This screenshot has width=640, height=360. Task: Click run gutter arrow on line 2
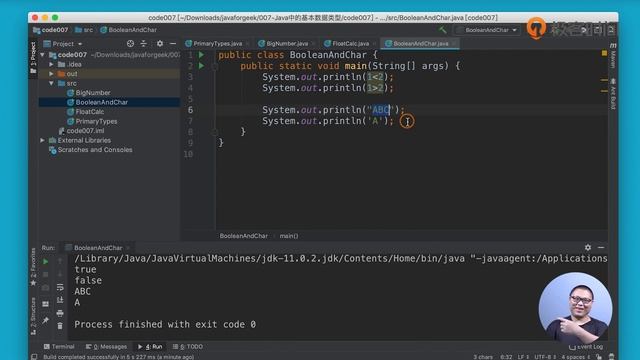pyautogui.click(x=201, y=66)
